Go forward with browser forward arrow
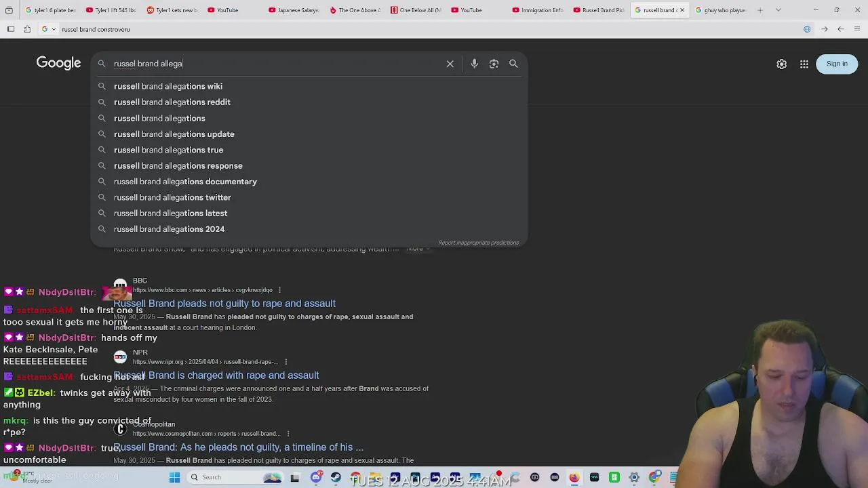868x488 pixels. point(824,29)
